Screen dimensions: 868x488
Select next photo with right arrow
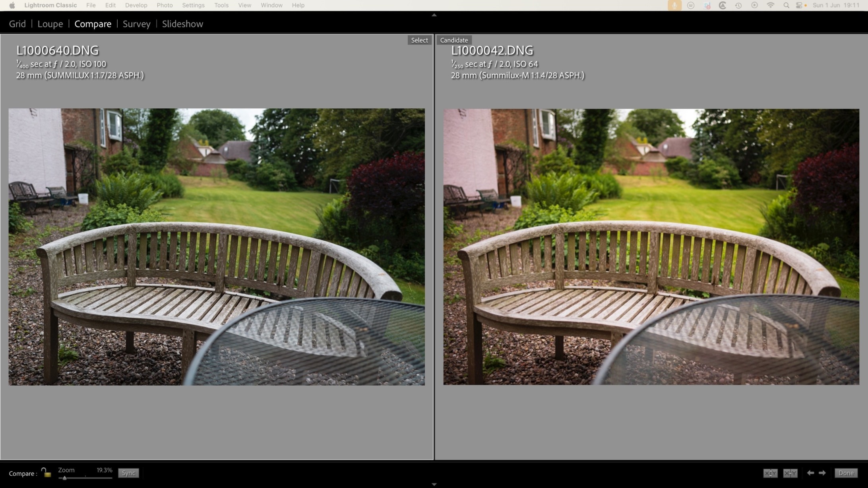[822, 473]
